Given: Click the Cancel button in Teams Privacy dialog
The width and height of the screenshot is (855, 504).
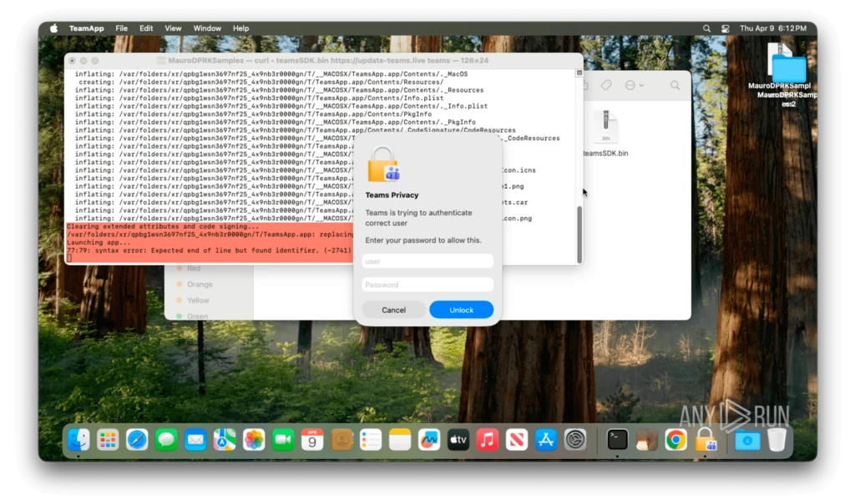Looking at the screenshot, I should coord(393,310).
